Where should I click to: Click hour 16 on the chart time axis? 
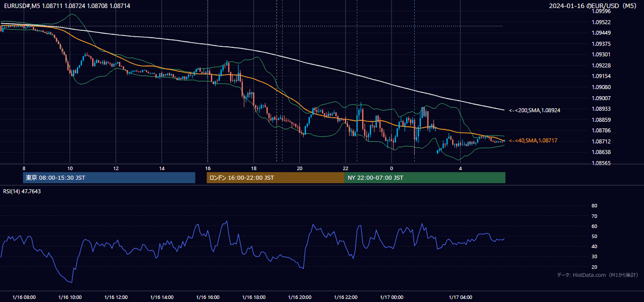point(208,168)
